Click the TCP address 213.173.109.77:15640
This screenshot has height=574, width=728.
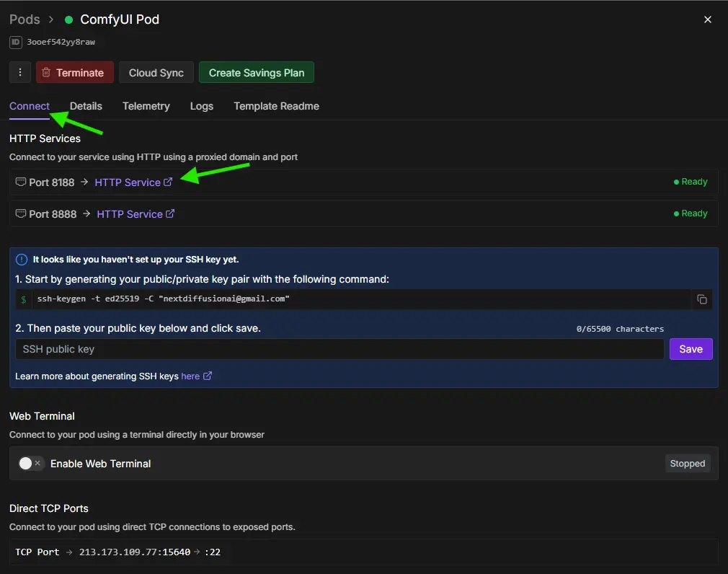(135, 552)
